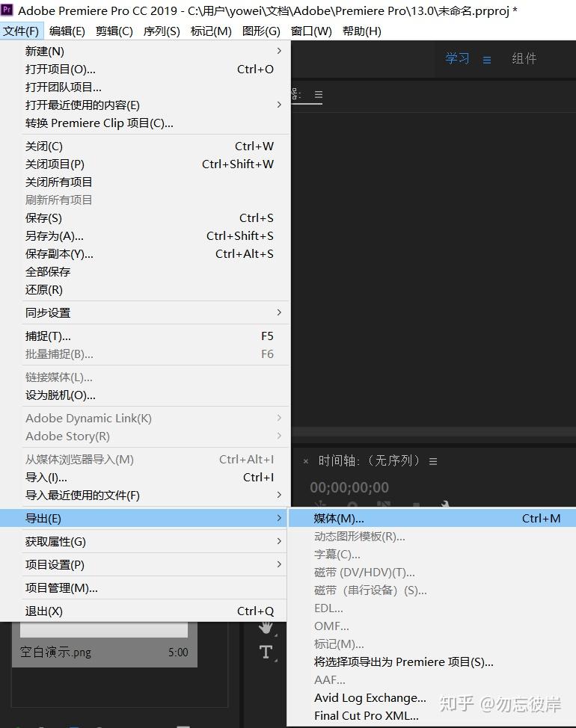The width and height of the screenshot is (576, 728).
Task: Choose Final Cut Pro XML... export option
Action: click(x=432, y=715)
